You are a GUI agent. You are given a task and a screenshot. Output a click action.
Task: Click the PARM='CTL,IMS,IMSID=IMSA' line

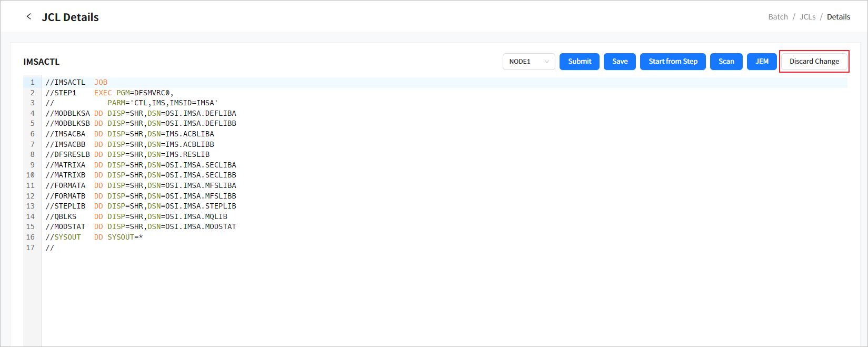pos(162,103)
